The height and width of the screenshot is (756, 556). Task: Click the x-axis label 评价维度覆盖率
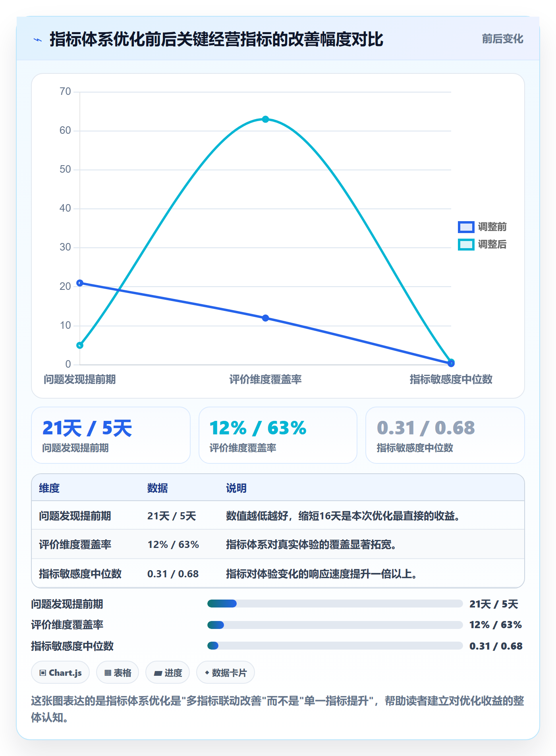coord(265,379)
